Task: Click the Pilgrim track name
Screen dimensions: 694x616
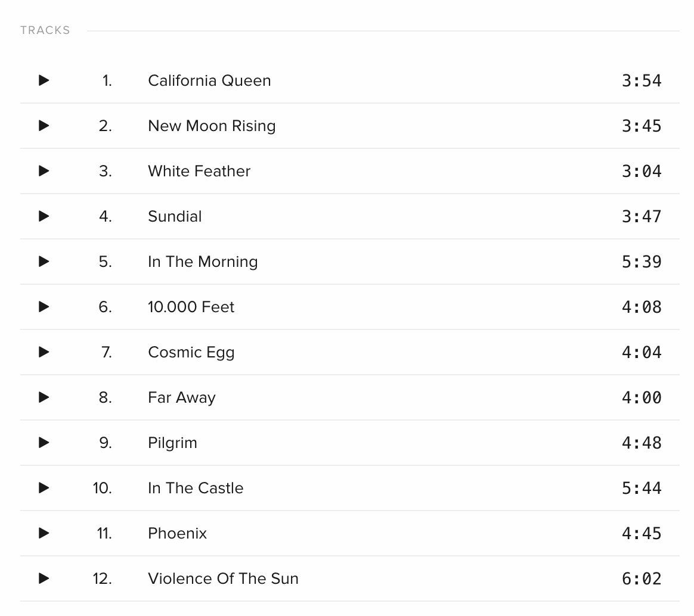Action: (173, 443)
